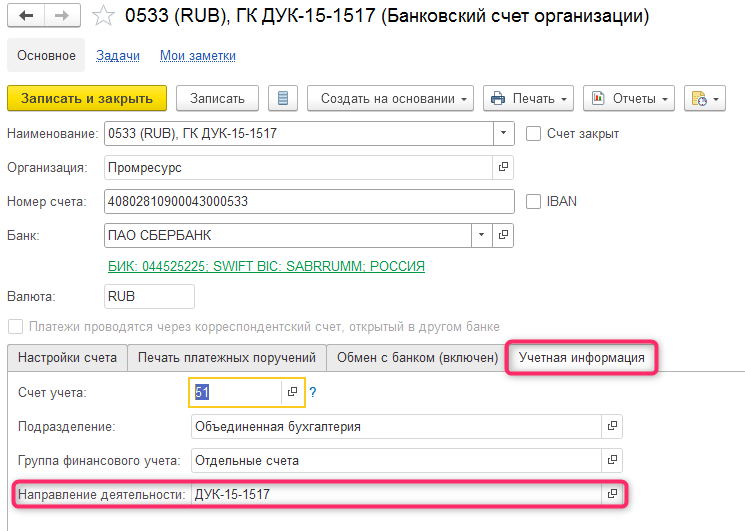Screen dimensions: 745x531
Task: Switch to the Настройки счета tab
Action: (x=67, y=358)
